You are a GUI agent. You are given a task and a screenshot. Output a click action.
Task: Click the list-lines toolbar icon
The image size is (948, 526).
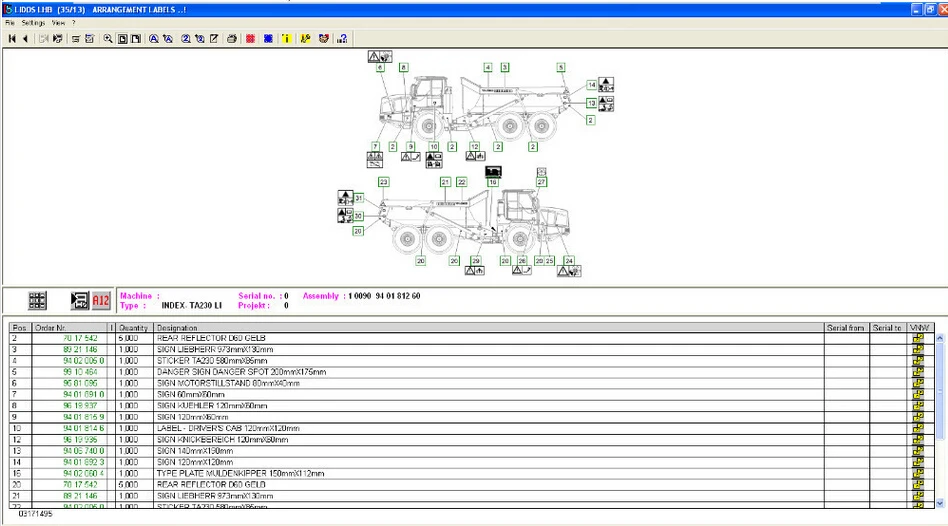point(76,39)
